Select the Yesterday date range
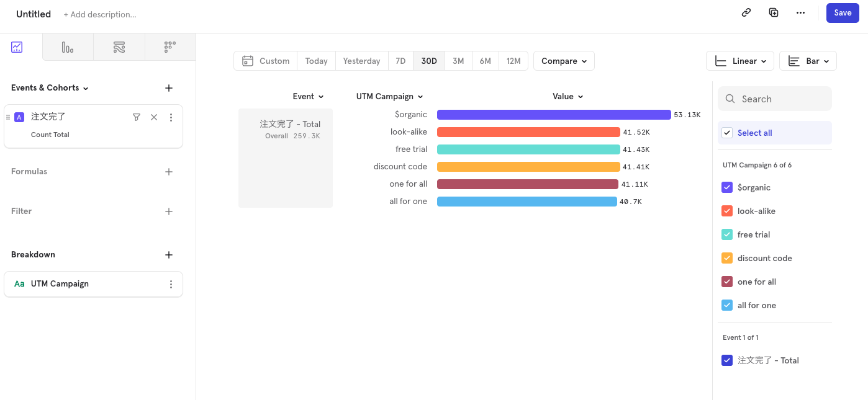The height and width of the screenshot is (400, 868). pos(361,60)
